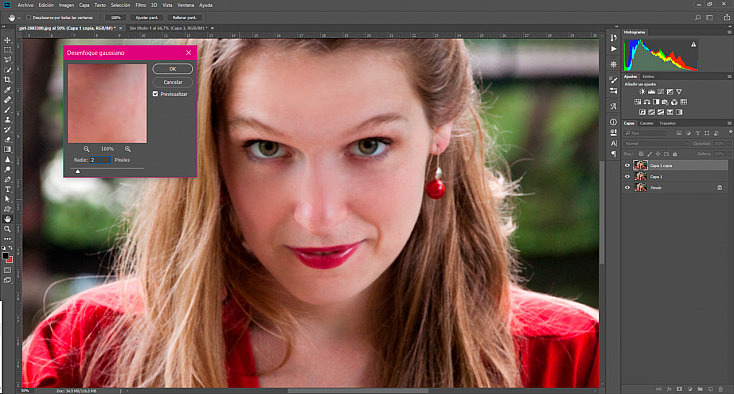Set the 100% zoom button in options bar
This screenshot has width=734, height=394.
click(116, 18)
